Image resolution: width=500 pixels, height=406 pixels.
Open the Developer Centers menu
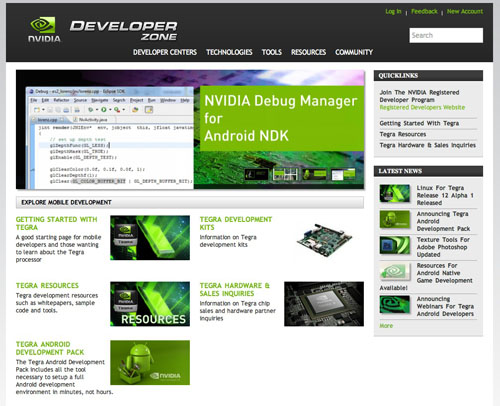coord(165,52)
